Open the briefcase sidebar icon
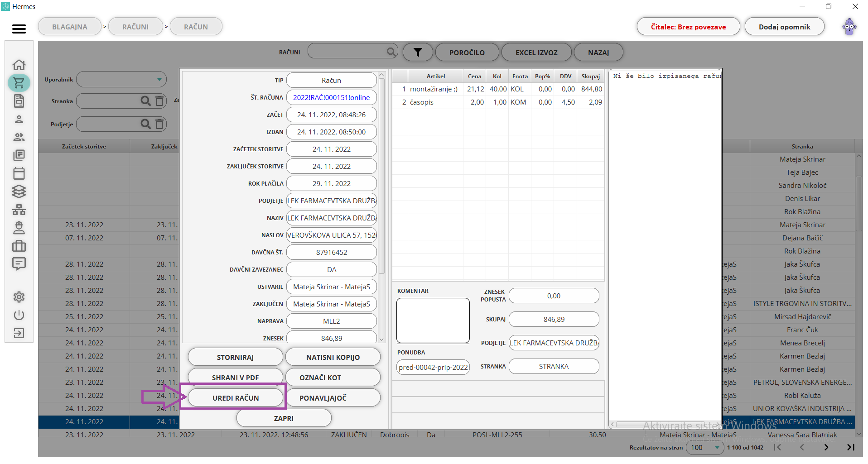 19,246
